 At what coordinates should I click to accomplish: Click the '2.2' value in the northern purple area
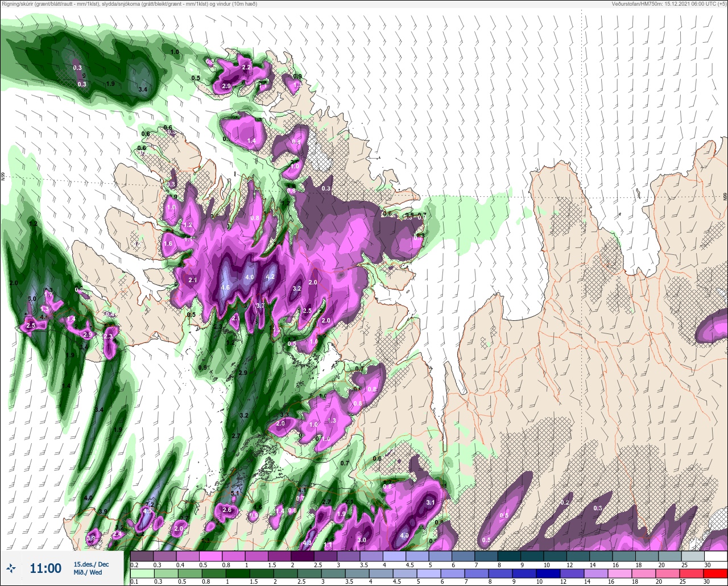point(246,67)
